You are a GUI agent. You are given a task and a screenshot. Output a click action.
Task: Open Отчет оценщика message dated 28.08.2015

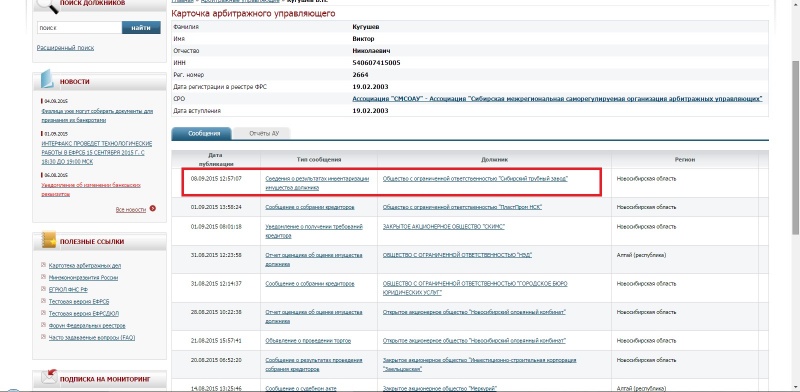pyautogui.click(x=314, y=316)
